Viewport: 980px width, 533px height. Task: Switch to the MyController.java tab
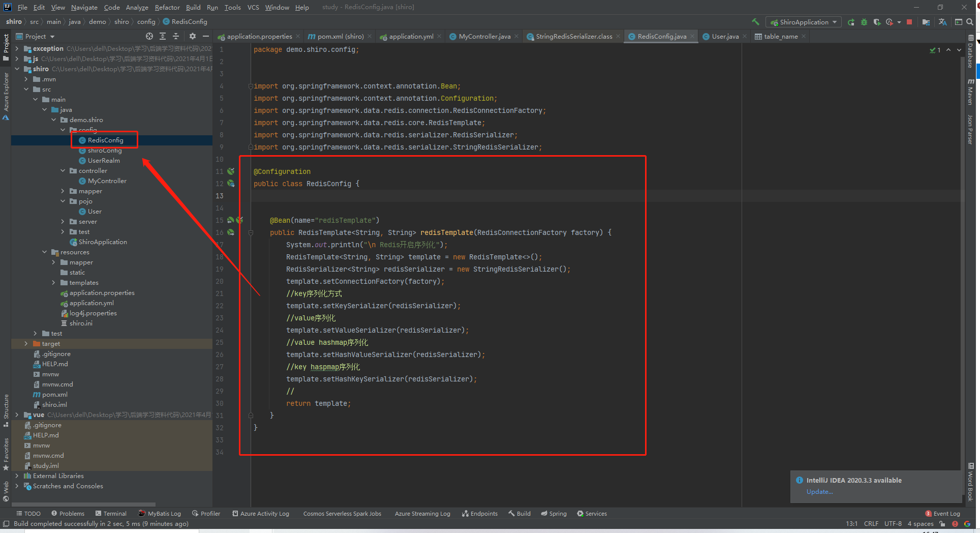484,36
